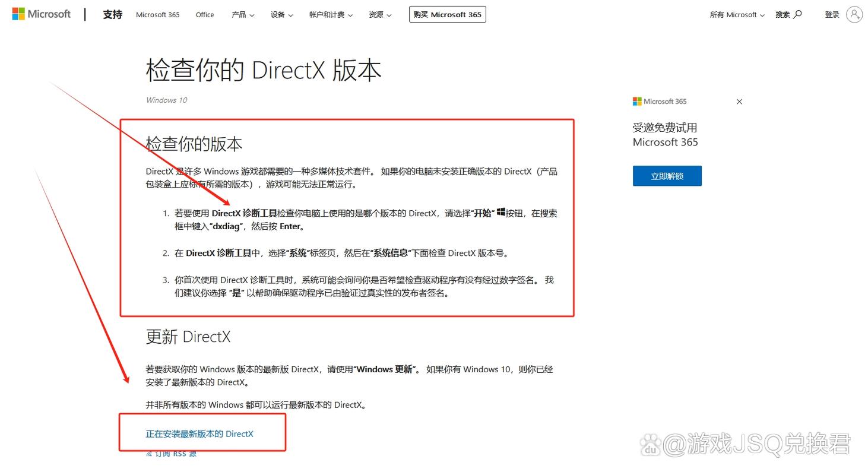Screen dimensions: 868x475
Task: Close the Microsoft 365 promo panel
Action: tap(739, 102)
